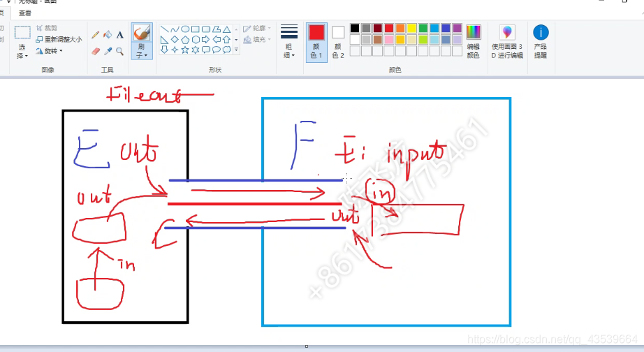Pick the Left arrow shape
The image size is (644, 352).
coord(216,39)
